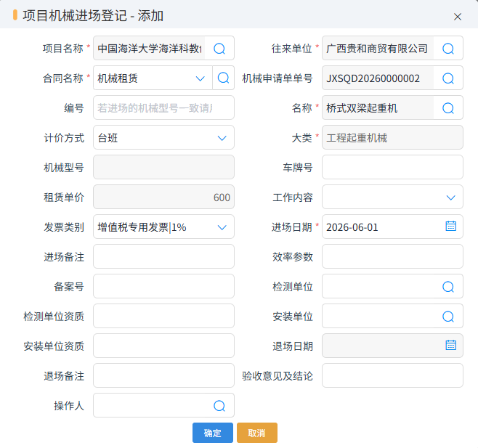This screenshot has width=478, height=448.
Task: Focus the 退场备注 input field
Action: (x=163, y=375)
